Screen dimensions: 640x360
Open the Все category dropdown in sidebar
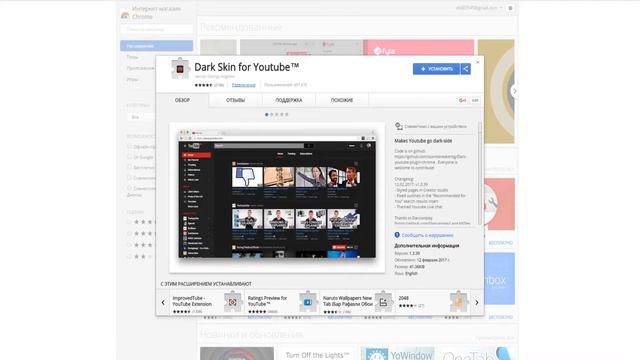(141, 117)
